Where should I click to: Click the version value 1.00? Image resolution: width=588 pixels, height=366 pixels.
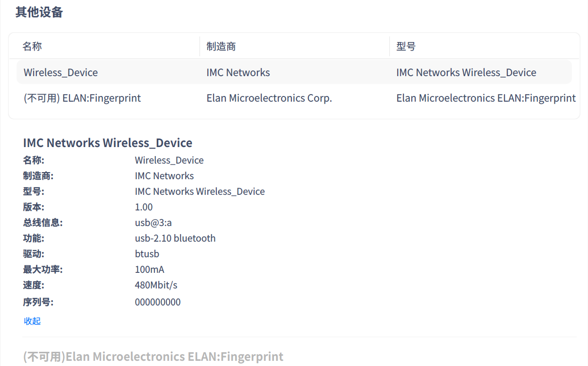144,207
